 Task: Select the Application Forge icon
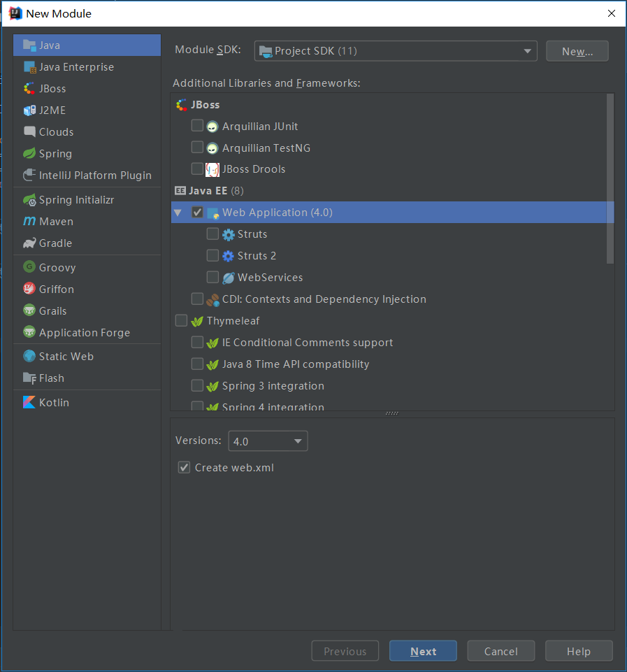29,332
